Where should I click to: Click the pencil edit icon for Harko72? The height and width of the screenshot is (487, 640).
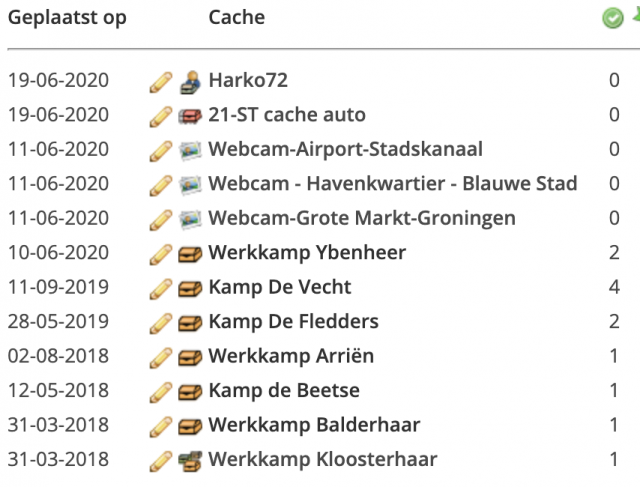point(160,82)
